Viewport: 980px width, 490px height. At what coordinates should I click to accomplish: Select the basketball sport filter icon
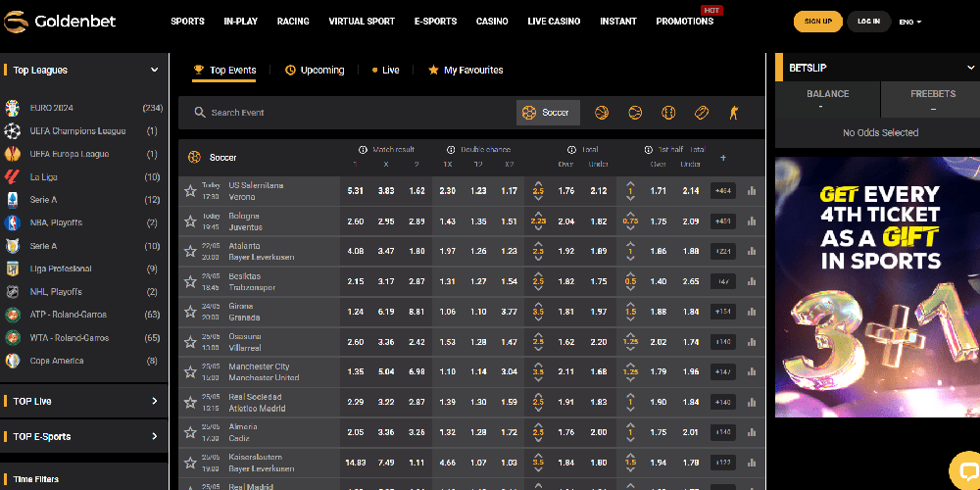point(602,113)
